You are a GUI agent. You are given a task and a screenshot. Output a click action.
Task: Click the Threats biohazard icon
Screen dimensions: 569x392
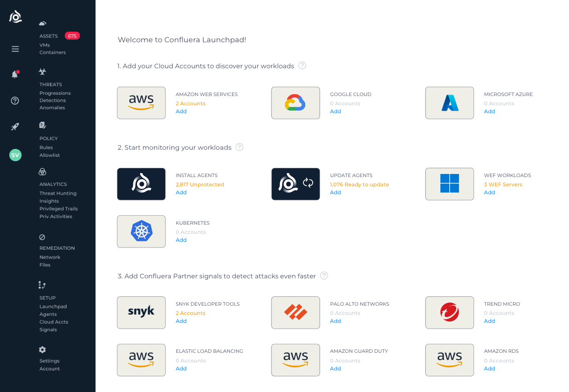click(42, 71)
